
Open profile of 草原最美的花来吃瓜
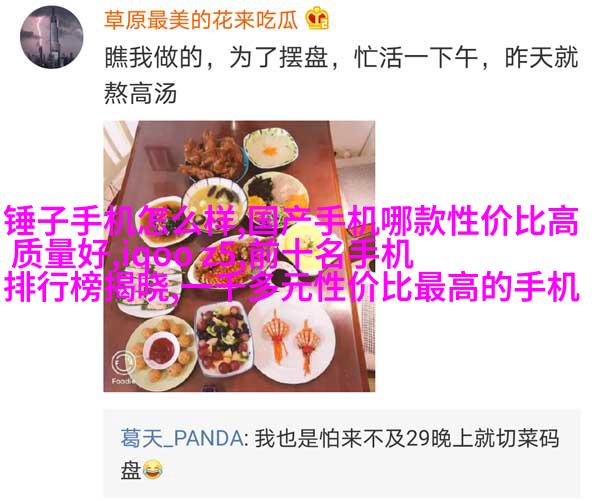tap(201, 19)
